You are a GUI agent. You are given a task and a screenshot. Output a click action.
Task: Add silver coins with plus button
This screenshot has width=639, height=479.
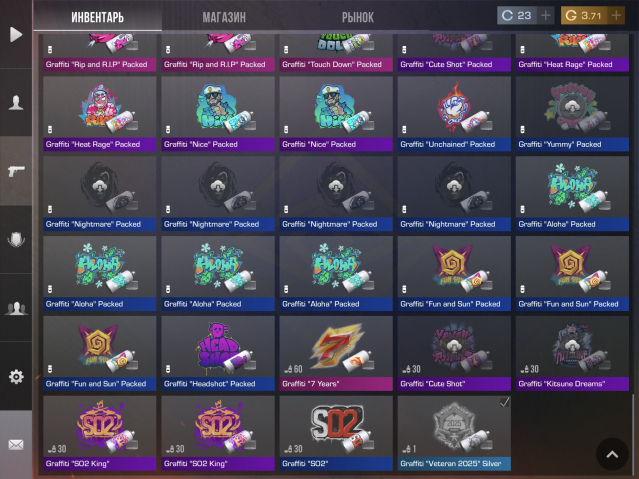point(545,15)
